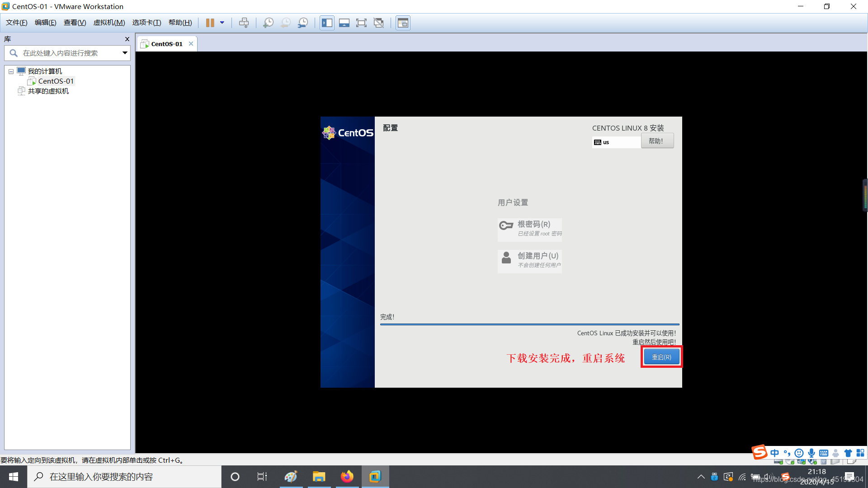
Task: Open the 查看(V) menu
Action: click(x=75, y=23)
